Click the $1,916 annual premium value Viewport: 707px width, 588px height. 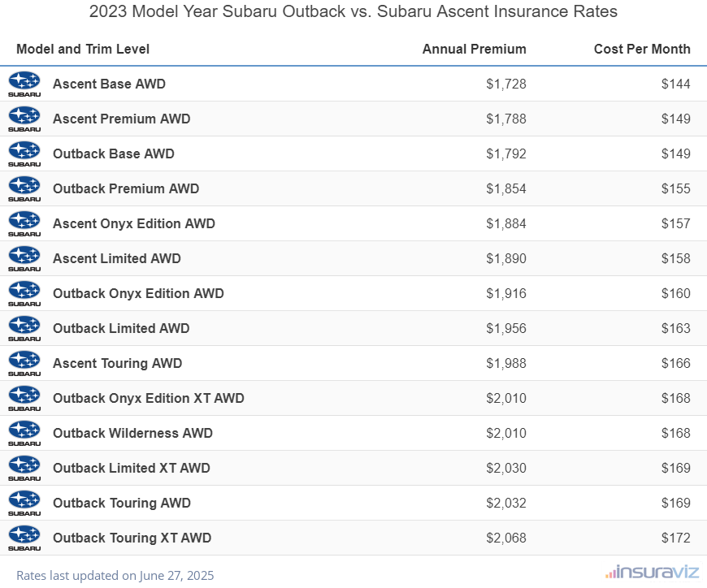pos(506,294)
